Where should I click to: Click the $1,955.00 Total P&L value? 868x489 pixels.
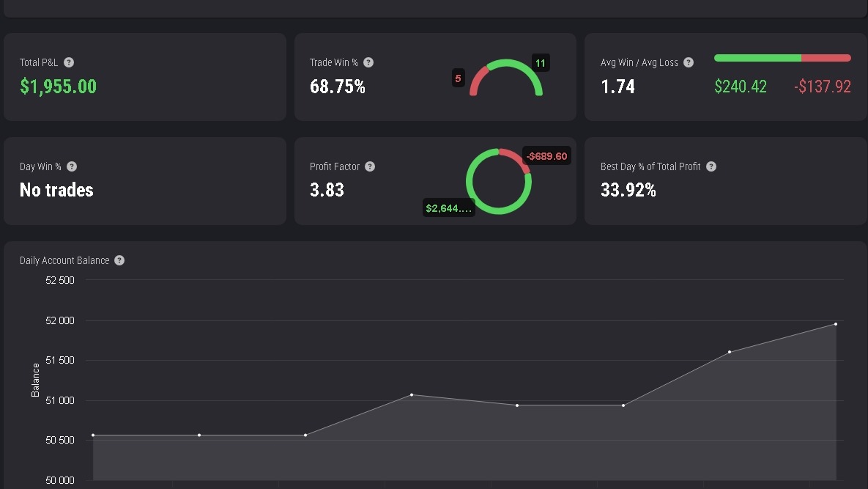(58, 87)
